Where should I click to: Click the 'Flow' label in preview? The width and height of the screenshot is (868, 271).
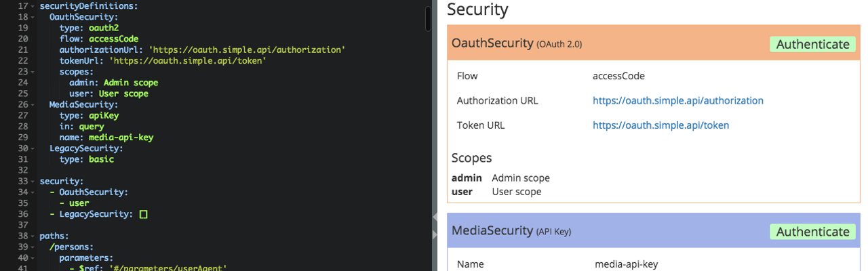pyautogui.click(x=467, y=76)
